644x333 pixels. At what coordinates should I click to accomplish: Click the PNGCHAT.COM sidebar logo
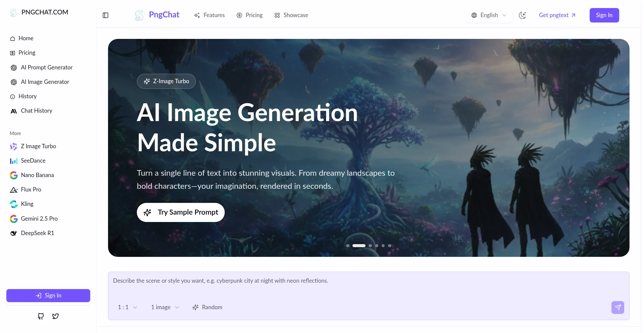pos(39,12)
